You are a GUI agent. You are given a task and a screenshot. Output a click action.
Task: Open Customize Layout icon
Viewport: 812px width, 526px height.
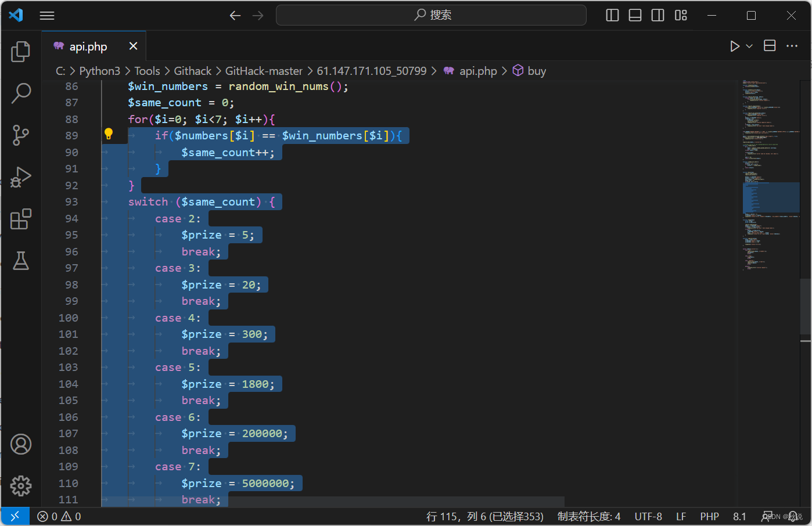681,15
